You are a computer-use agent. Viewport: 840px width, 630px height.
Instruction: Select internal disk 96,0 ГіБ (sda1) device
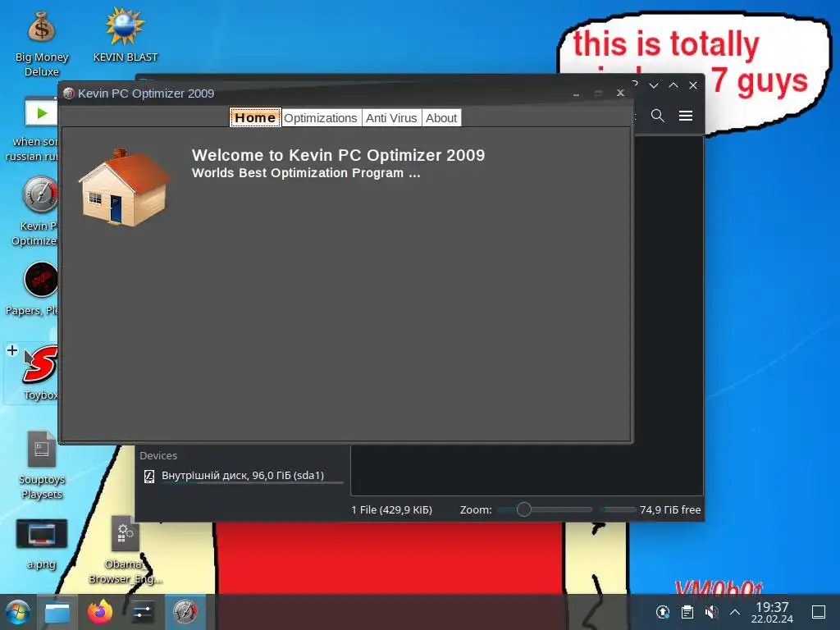(242, 476)
